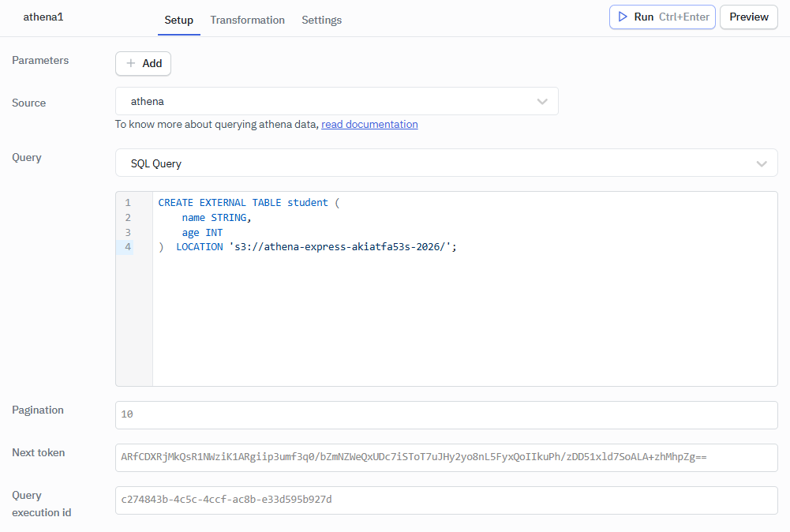Open the Transformation tab
This screenshot has height=532, width=790.
pyautogui.click(x=247, y=20)
